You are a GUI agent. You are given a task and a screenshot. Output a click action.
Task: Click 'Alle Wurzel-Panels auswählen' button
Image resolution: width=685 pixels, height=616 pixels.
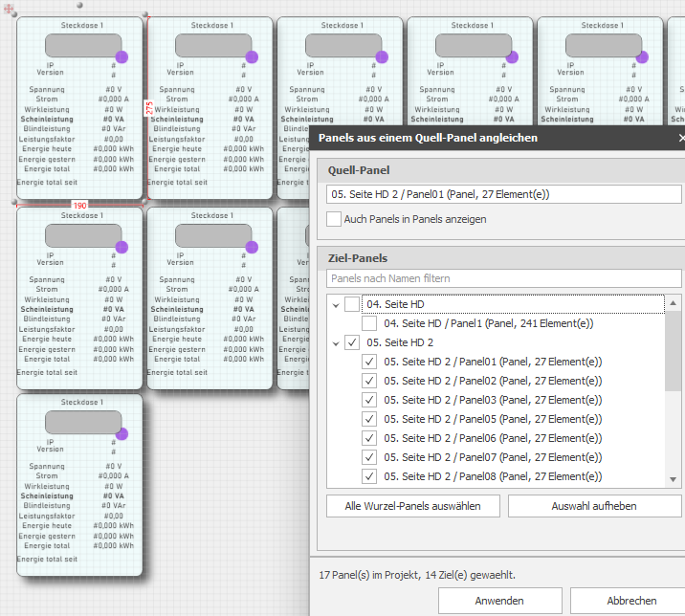[413, 506]
